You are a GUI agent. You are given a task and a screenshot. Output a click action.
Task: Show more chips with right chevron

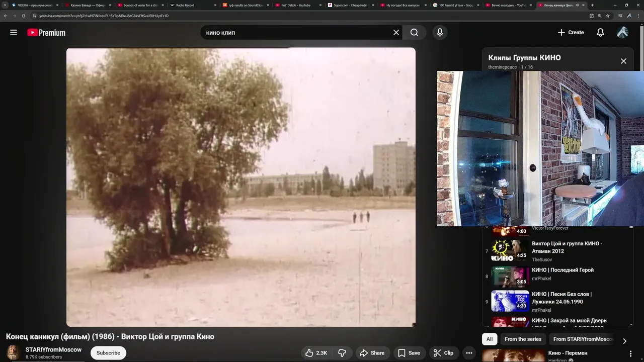coord(624,341)
